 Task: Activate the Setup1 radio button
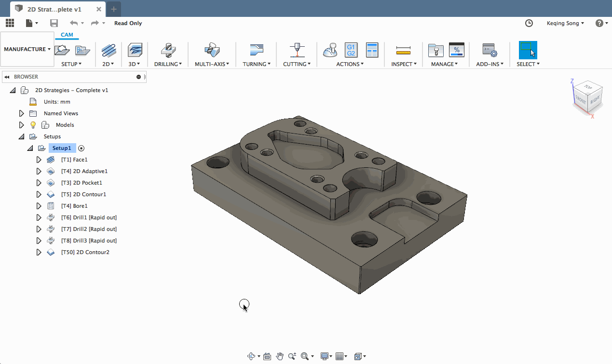click(x=82, y=148)
